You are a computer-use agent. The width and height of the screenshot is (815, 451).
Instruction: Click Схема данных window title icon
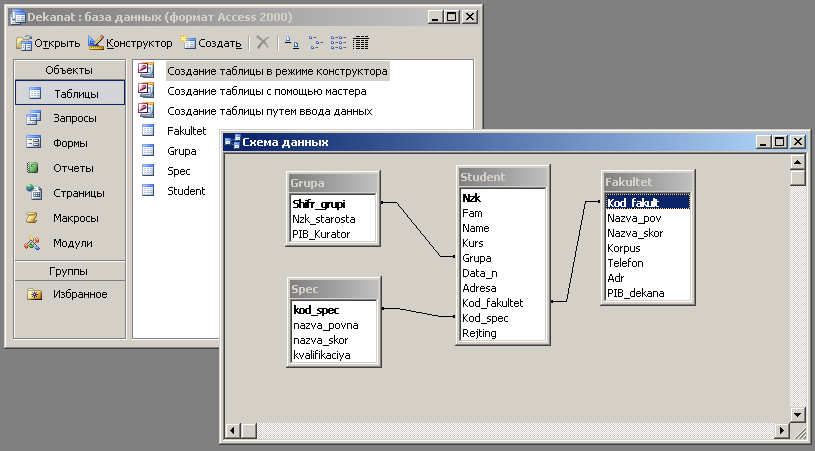(x=232, y=142)
